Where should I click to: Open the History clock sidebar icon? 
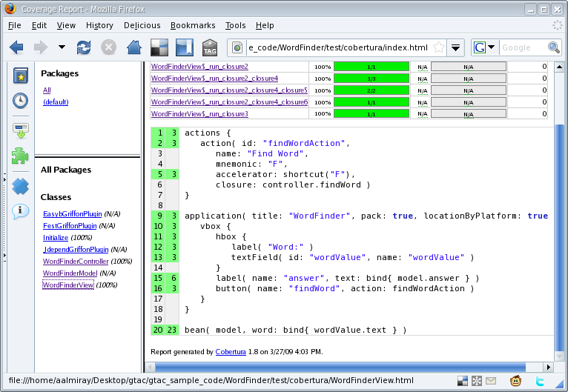(x=20, y=102)
